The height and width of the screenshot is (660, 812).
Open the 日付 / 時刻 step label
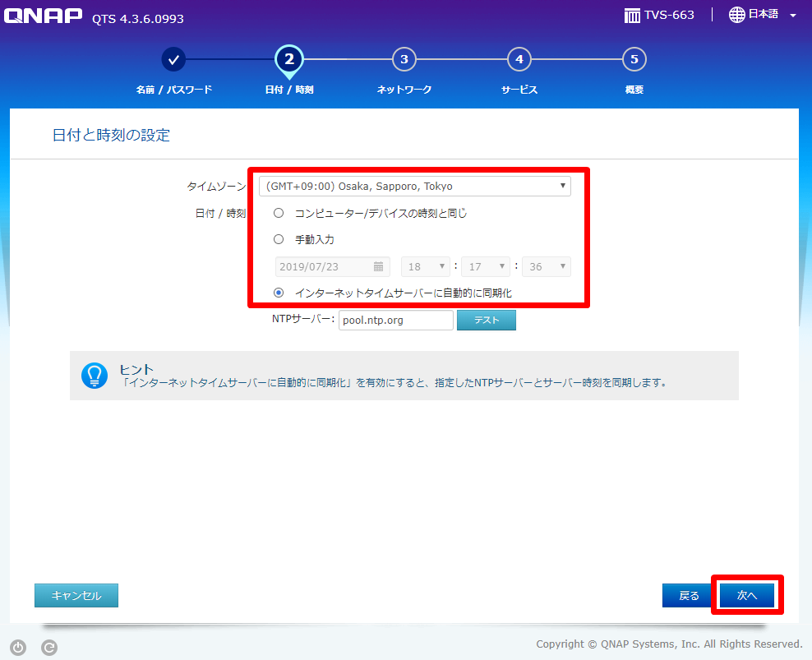pyautogui.click(x=289, y=90)
